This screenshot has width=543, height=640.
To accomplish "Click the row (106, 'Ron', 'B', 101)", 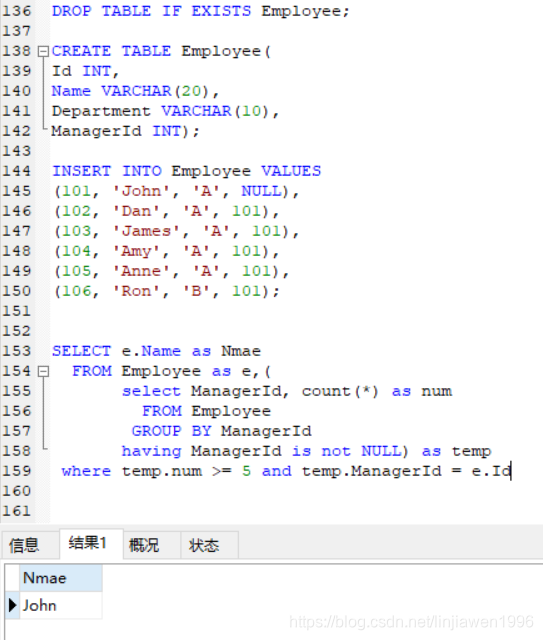I will click(167, 291).
